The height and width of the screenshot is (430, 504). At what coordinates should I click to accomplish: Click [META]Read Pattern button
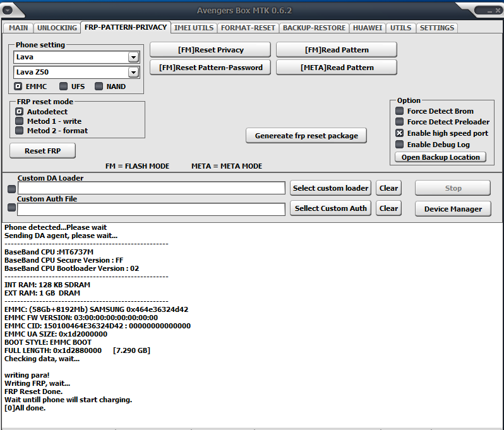coord(337,68)
